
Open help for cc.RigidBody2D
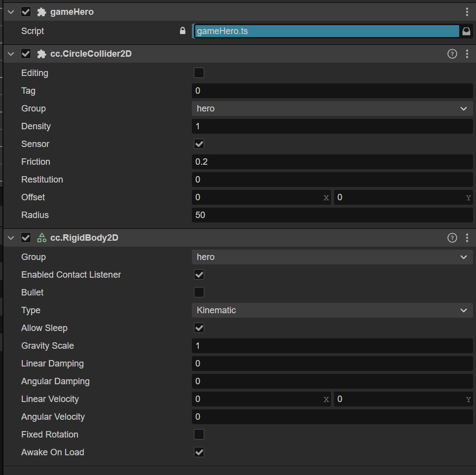[x=452, y=238]
